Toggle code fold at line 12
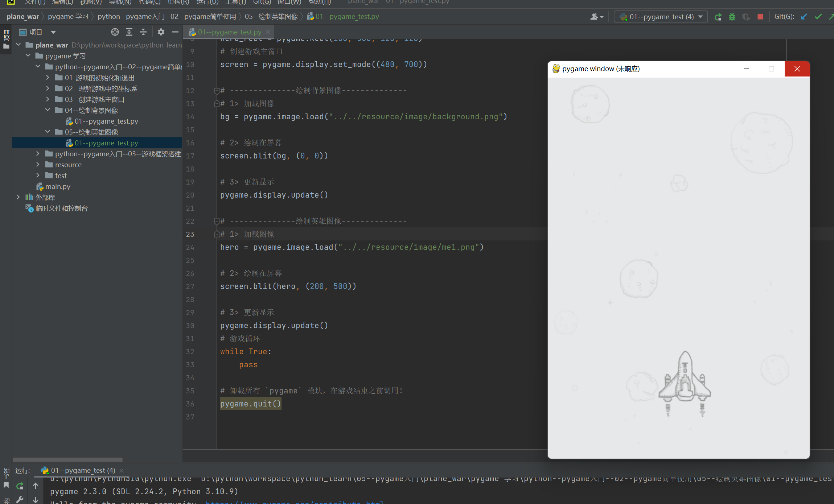Viewport: 834px width, 504px height. pos(217,90)
